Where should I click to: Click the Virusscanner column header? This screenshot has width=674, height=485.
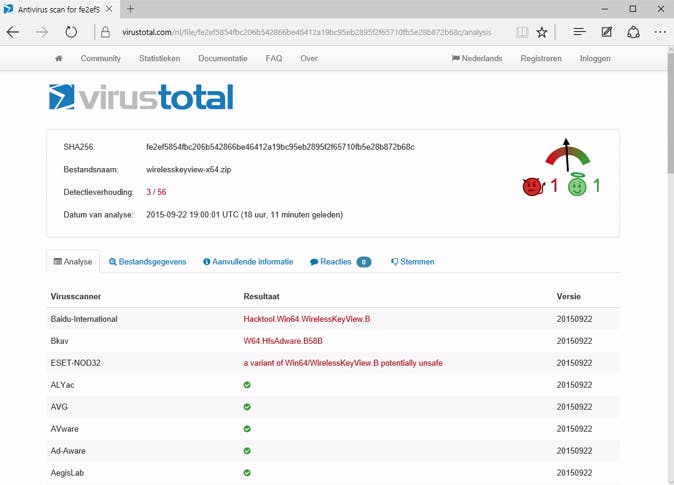coord(76,296)
